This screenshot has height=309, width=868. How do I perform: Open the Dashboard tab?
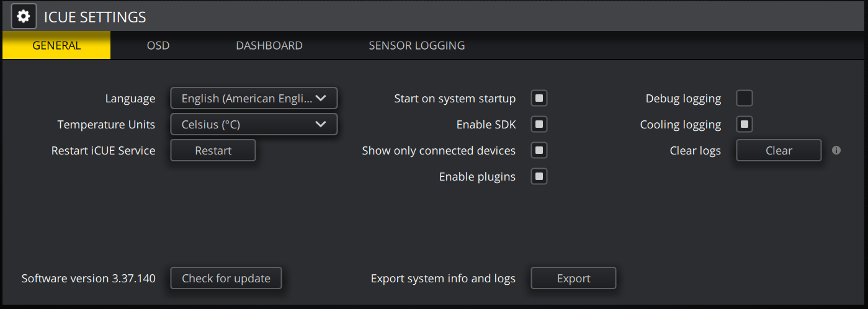point(269,45)
